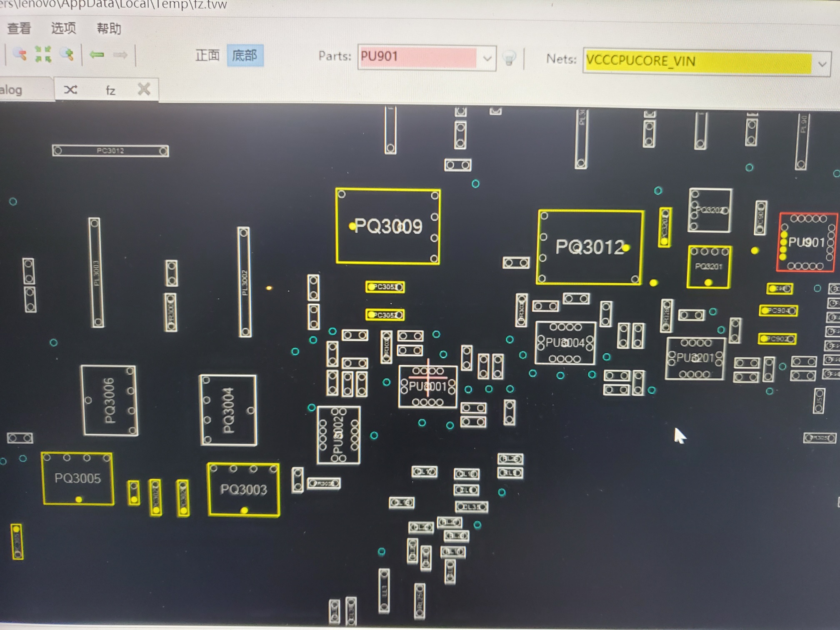Select component PU8201
The width and height of the screenshot is (840, 630).
(695, 358)
